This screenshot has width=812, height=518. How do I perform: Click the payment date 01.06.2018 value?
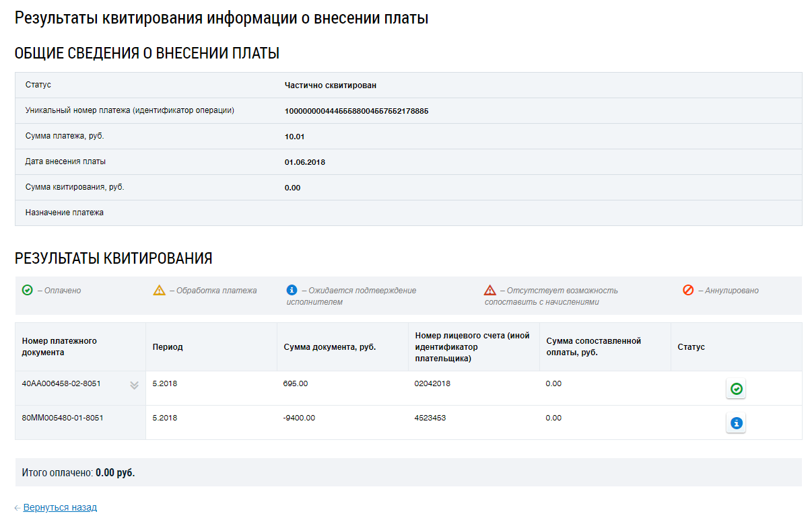[305, 162]
